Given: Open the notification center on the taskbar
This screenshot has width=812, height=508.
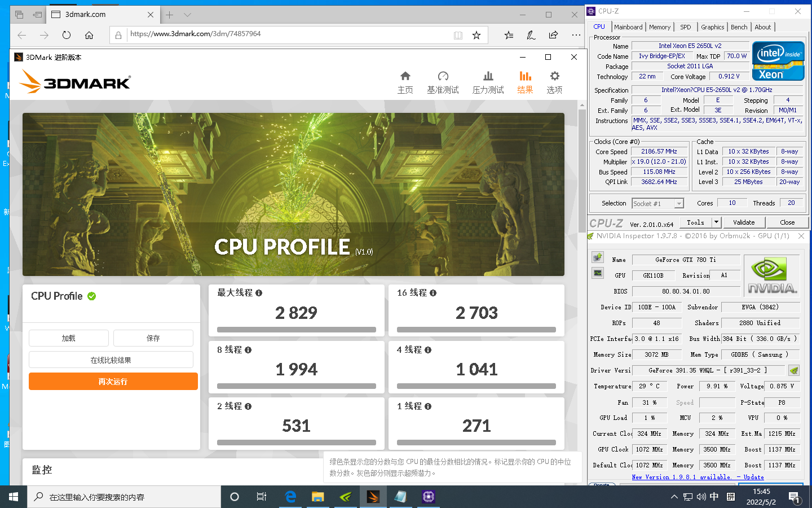Looking at the screenshot, I should click(794, 497).
